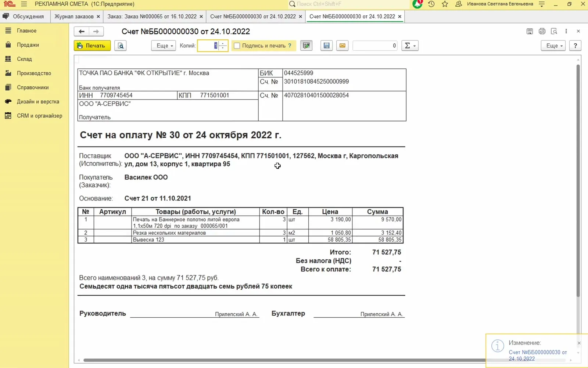Increase copies with the stepper up arrow
The image size is (588, 368).
coord(223,43)
